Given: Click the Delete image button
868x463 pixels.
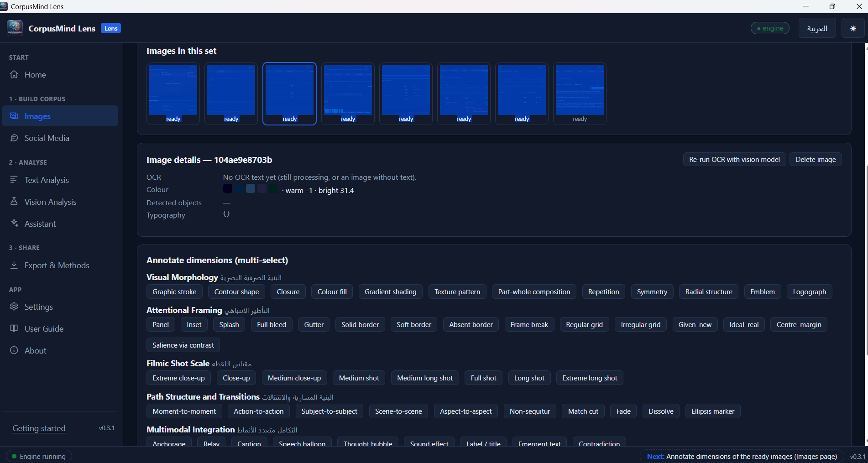Looking at the screenshot, I should click(x=816, y=160).
